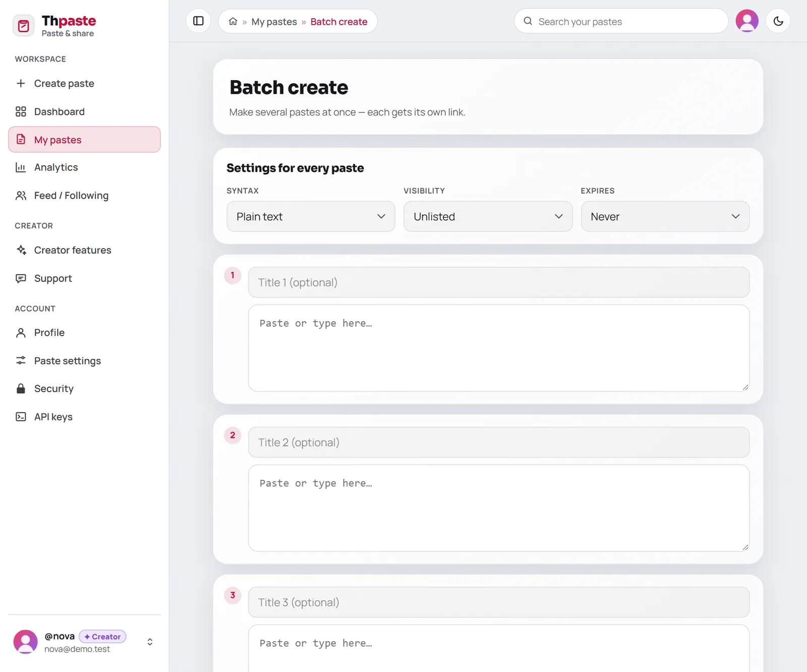
Task: Open Creator features
Action: (x=84, y=250)
